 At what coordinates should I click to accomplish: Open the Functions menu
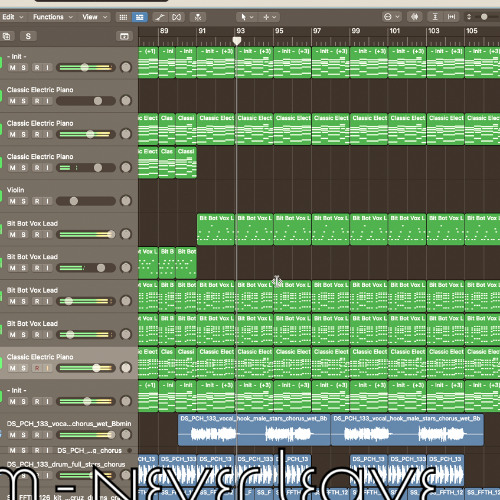tap(53, 17)
